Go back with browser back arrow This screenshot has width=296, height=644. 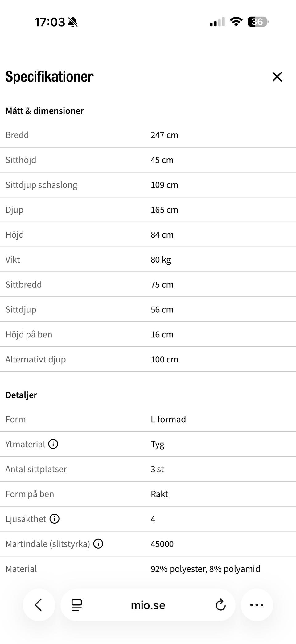39,605
